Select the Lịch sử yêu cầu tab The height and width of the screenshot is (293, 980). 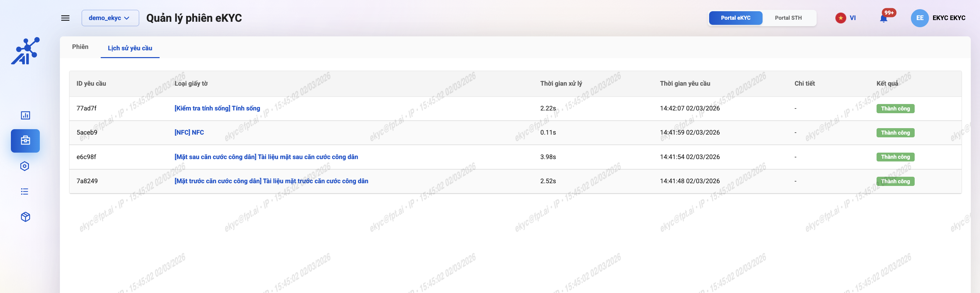pyautogui.click(x=130, y=48)
